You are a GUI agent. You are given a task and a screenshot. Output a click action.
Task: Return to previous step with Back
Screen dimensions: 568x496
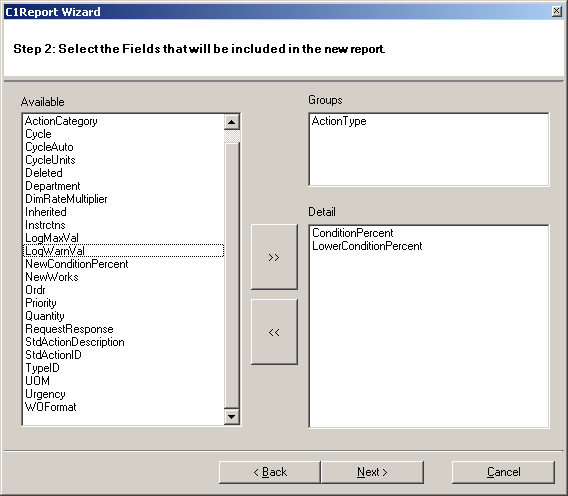point(270,472)
